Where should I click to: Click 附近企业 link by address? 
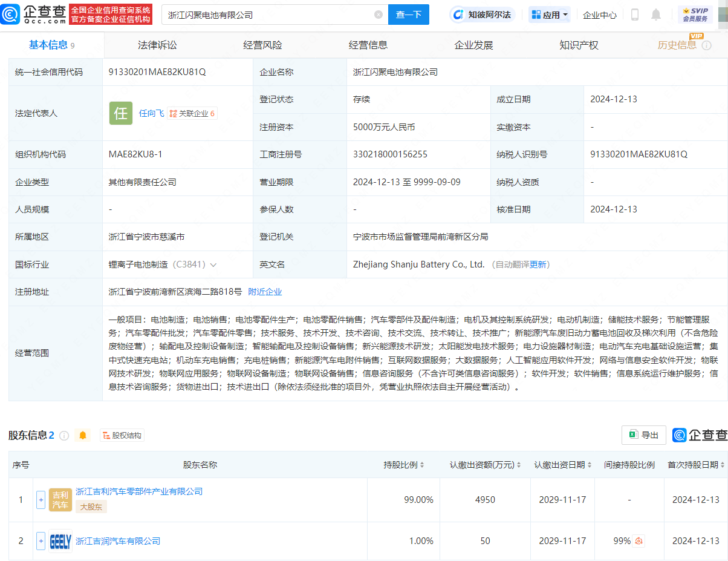click(x=265, y=292)
